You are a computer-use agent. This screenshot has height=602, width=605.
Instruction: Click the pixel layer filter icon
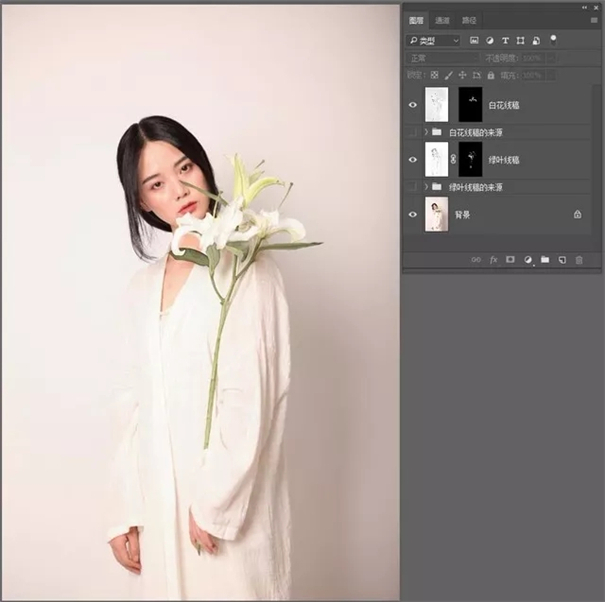pos(474,40)
